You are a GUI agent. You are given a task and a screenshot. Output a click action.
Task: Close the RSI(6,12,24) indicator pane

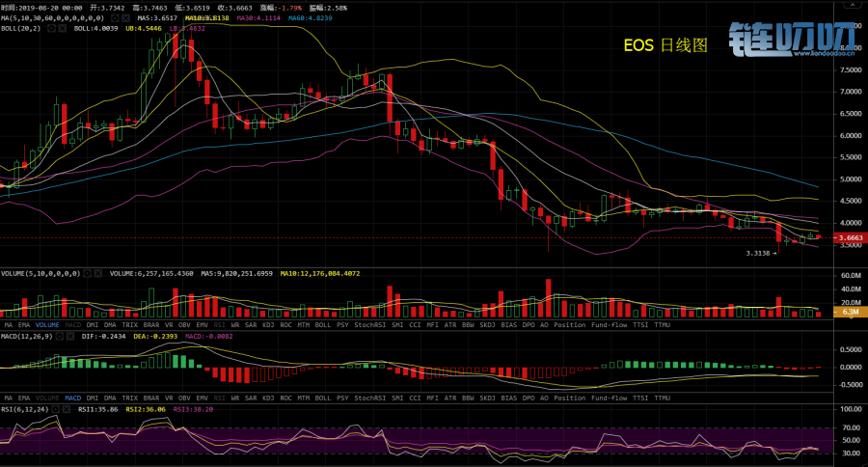click(x=66, y=409)
